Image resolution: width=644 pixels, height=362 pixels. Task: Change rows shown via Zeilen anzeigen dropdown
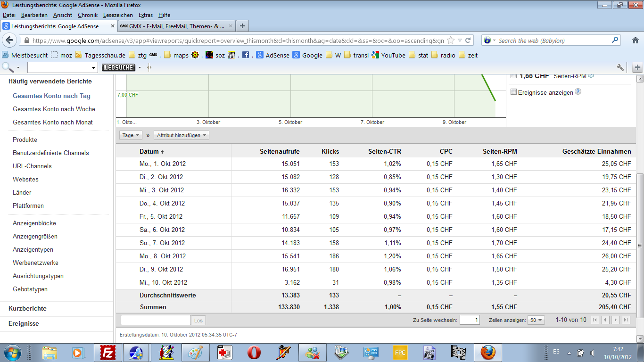(x=536, y=320)
